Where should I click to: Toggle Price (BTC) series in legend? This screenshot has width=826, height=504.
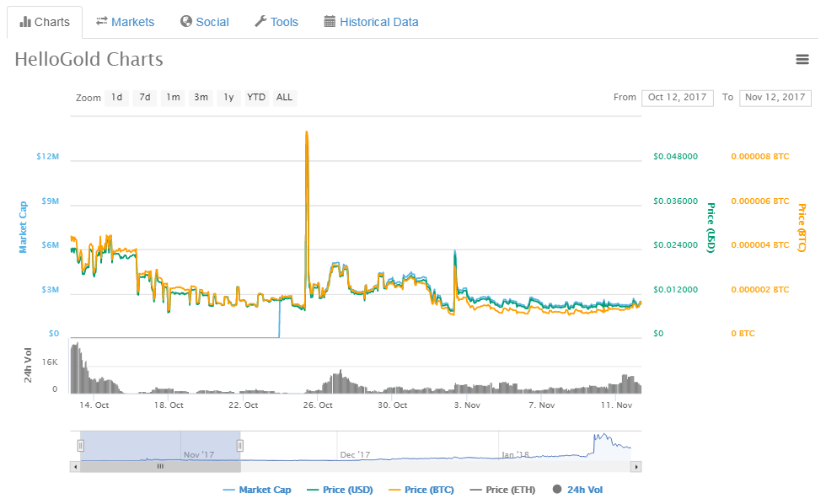pyautogui.click(x=421, y=490)
